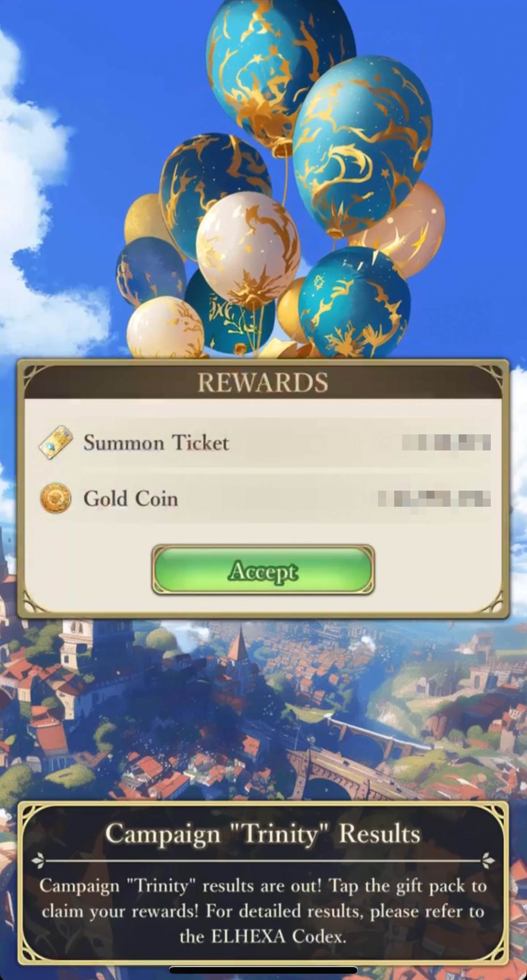Tap the Gold Coin icon

tap(56, 498)
